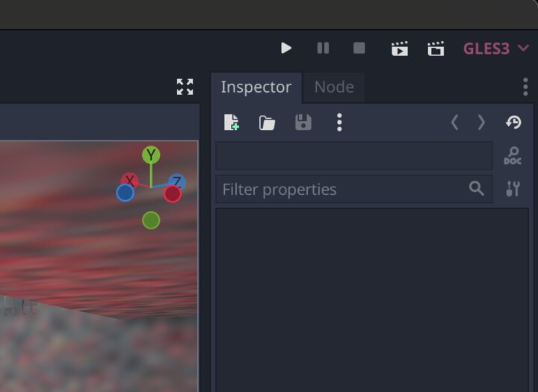The width and height of the screenshot is (538, 392).
Task: Switch to the Node tab
Action: coord(334,87)
